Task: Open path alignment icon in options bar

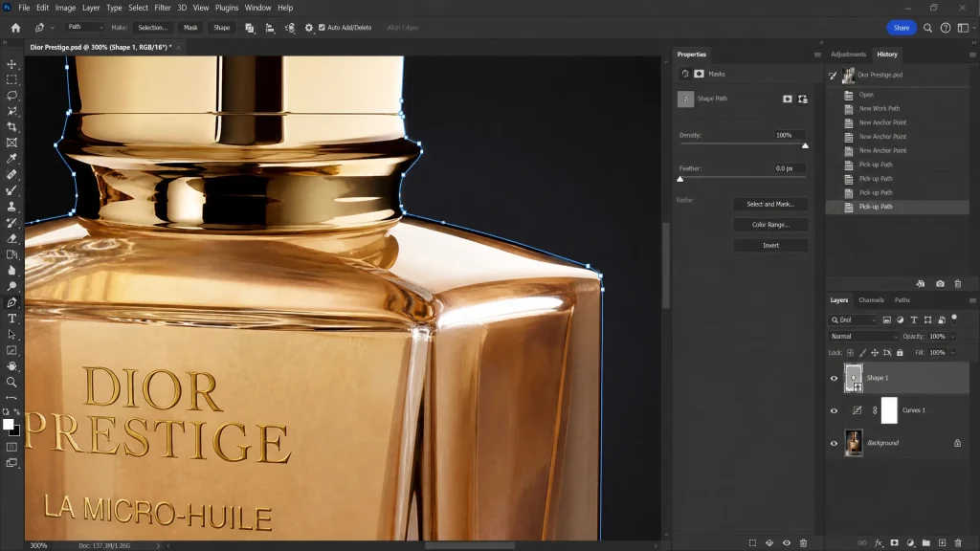Action: pyautogui.click(x=270, y=28)
